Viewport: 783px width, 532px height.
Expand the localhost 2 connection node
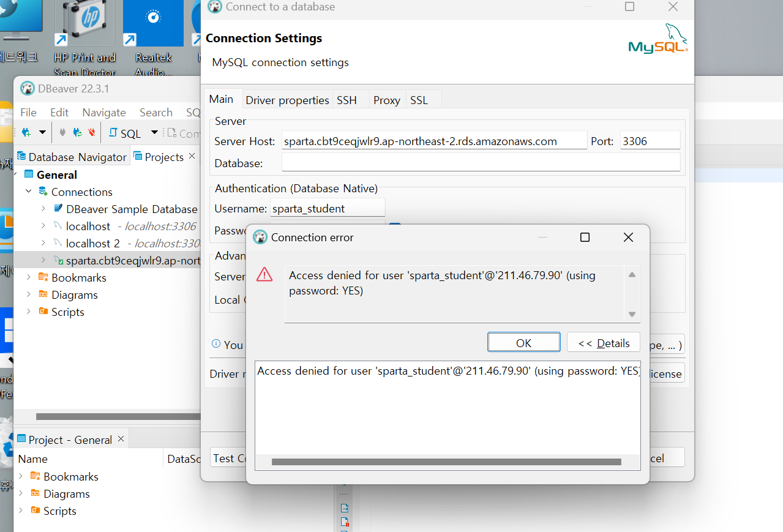point(43,243)
